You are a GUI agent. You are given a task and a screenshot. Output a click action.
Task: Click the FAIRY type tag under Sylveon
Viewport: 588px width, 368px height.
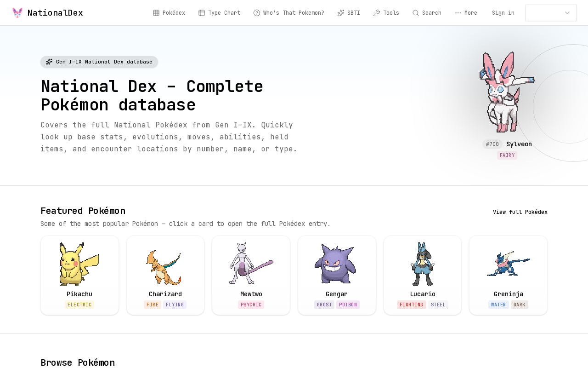pos(507,155)
